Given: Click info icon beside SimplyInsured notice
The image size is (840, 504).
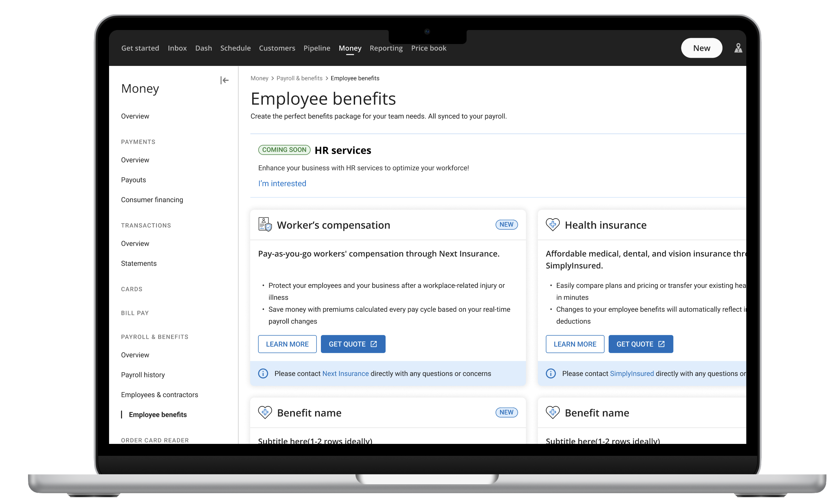Looking at the screenshot, I should (551, 374).
